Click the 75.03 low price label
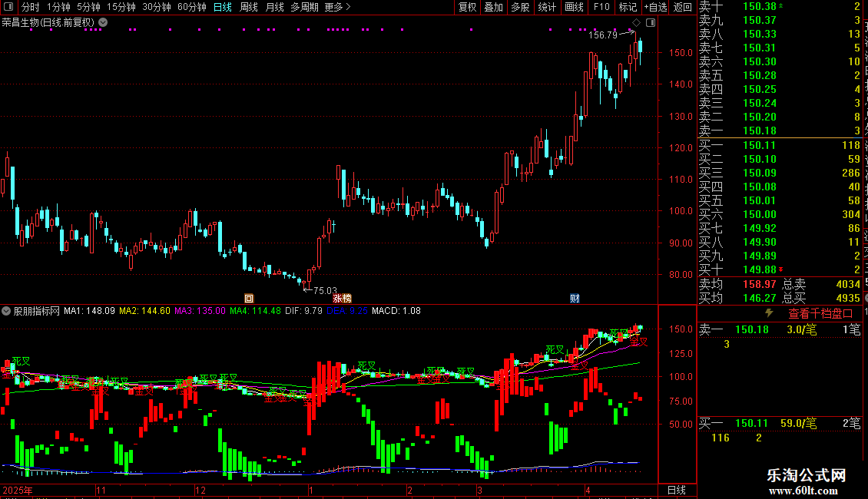The image size is (868, 499). 325,290
